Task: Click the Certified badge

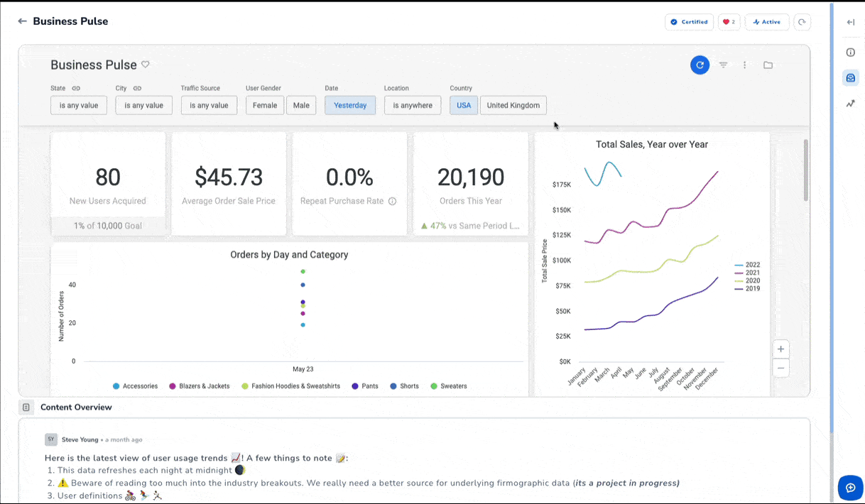Action: pos(689,22)
